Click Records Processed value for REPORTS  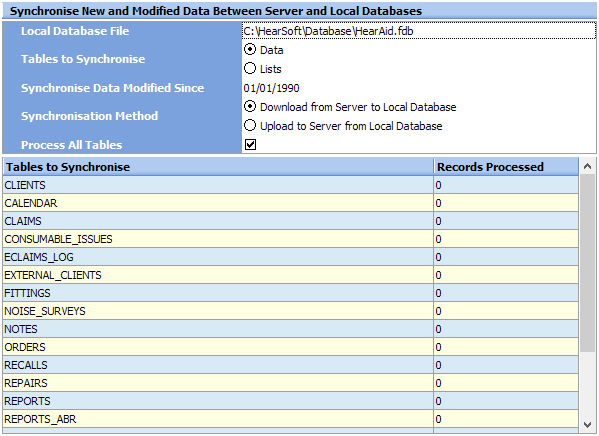[506, 400]
